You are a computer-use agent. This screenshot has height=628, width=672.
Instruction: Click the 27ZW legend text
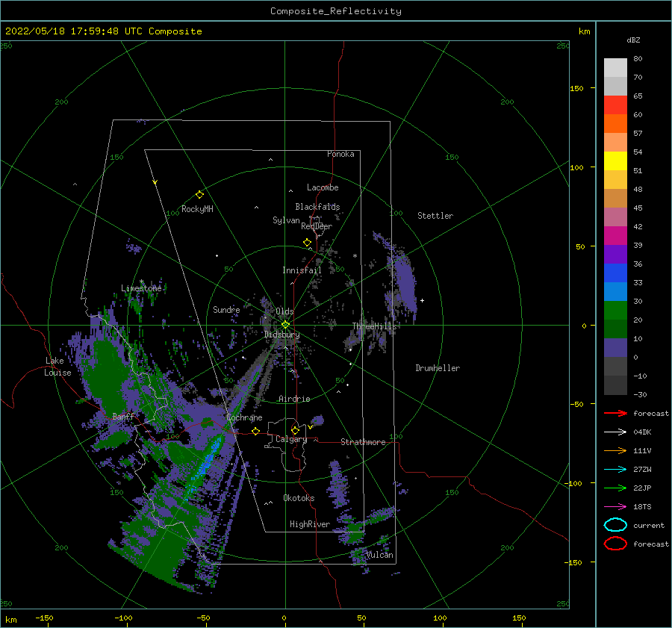click(x=642, y=470)
